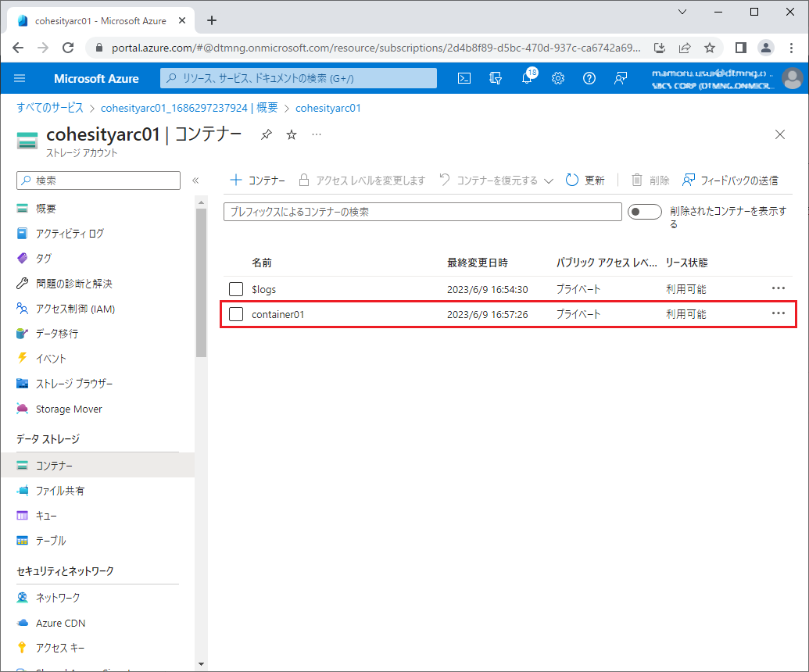Click アクセス レベルを変更します
This screenshot has width=809, height=672.
(x=362, y=180)
